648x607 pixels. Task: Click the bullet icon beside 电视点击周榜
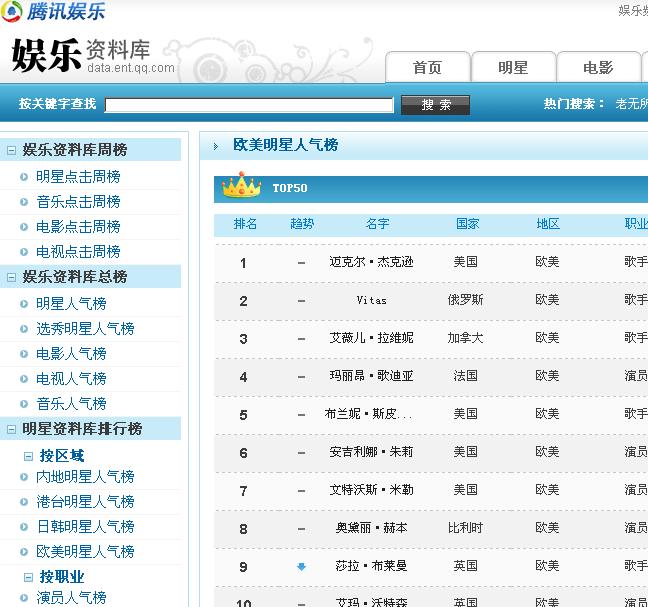24,252
